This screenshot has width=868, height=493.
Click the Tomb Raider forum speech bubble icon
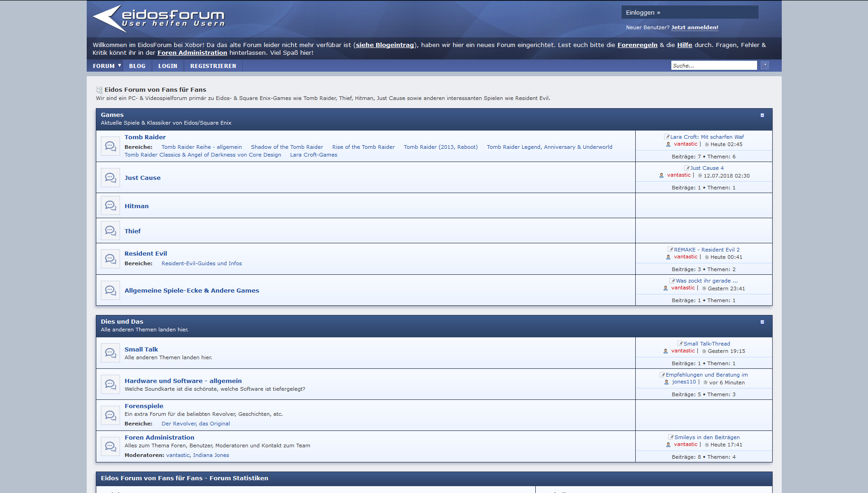[110, 146]
